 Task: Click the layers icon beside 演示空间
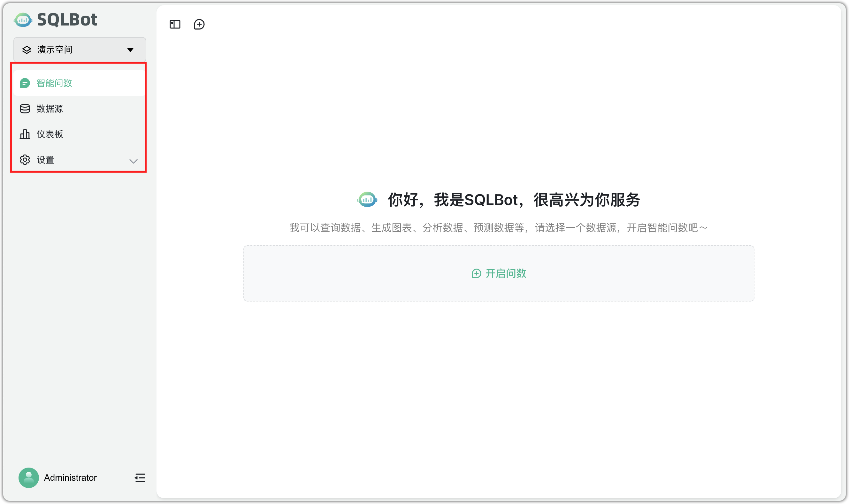pyautogui.click(x=26, y=50)
